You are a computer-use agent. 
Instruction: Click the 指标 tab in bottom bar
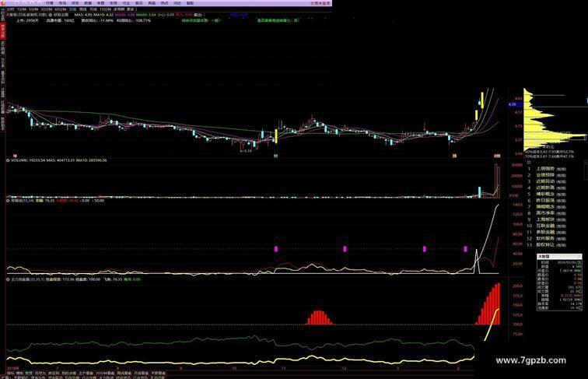tap(10, 374)
